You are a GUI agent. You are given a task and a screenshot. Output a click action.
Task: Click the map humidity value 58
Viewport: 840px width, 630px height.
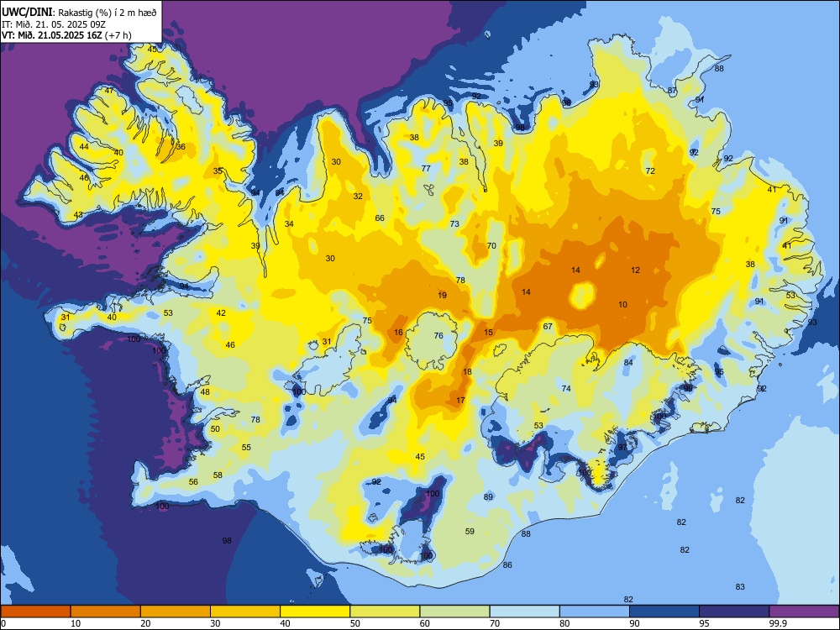(x=218, y=475)
